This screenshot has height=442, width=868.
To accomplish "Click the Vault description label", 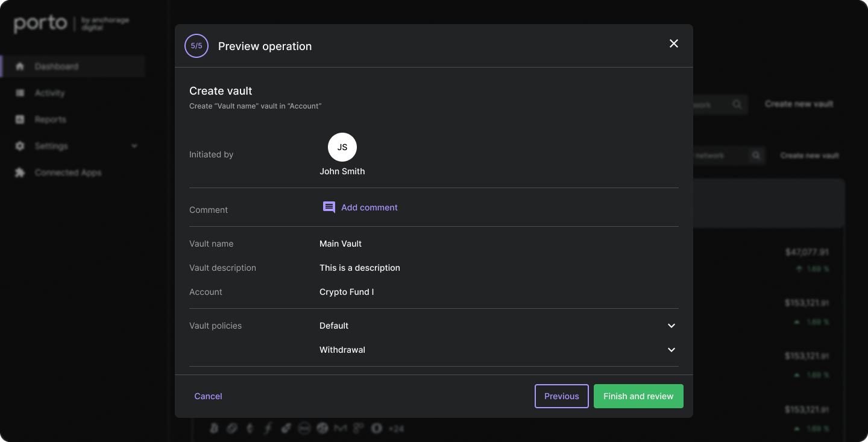I will 222,268.
